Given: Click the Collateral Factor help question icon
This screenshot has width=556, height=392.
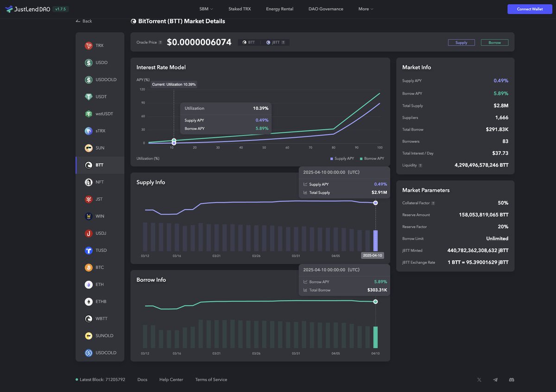Looking at the screenshot, I should point(433,203).
